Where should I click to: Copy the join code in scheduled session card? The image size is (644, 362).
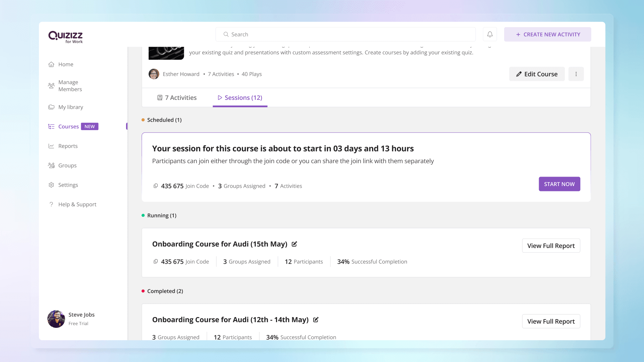[x=156, y=186]
